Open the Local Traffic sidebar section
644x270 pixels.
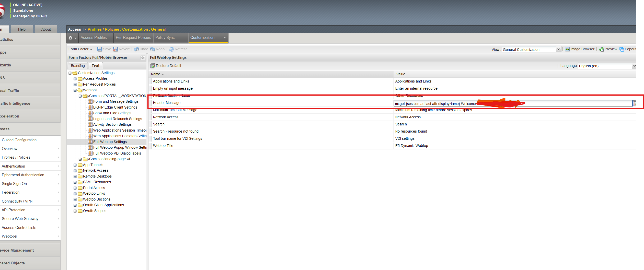point(30,91)
